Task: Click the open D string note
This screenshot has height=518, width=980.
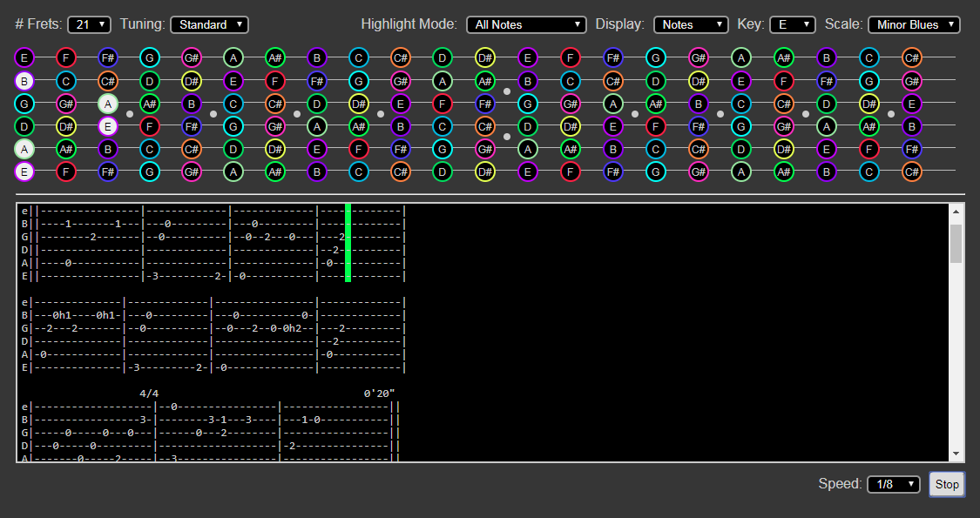Action: (24, 127)
